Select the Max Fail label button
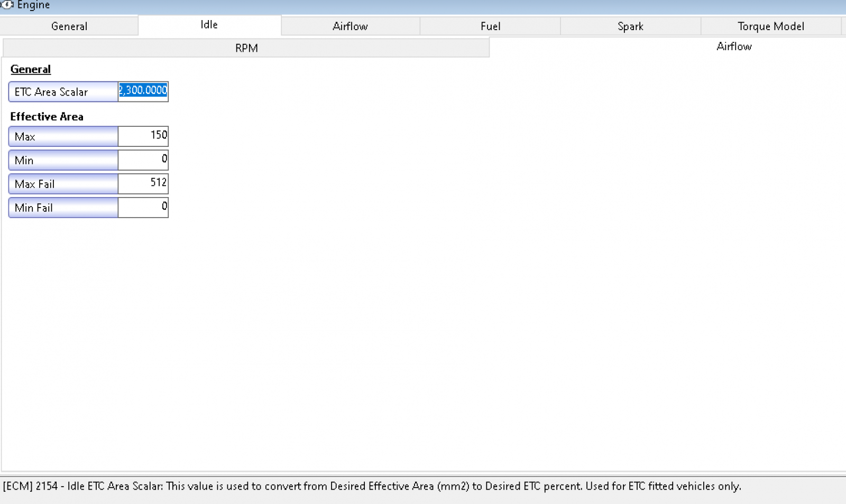This screenshot has height=504, width=846. (x=63, y=184)
